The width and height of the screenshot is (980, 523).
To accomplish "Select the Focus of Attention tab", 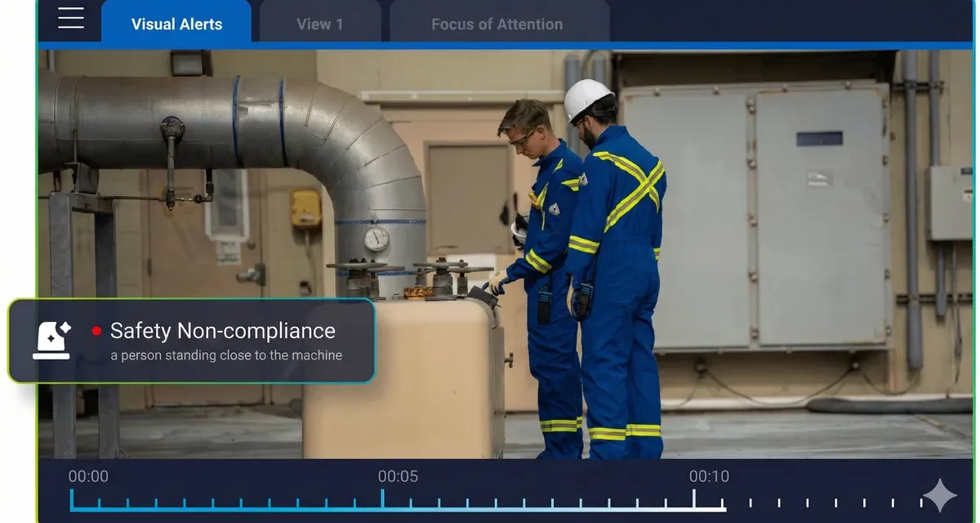I will (497, 24).
